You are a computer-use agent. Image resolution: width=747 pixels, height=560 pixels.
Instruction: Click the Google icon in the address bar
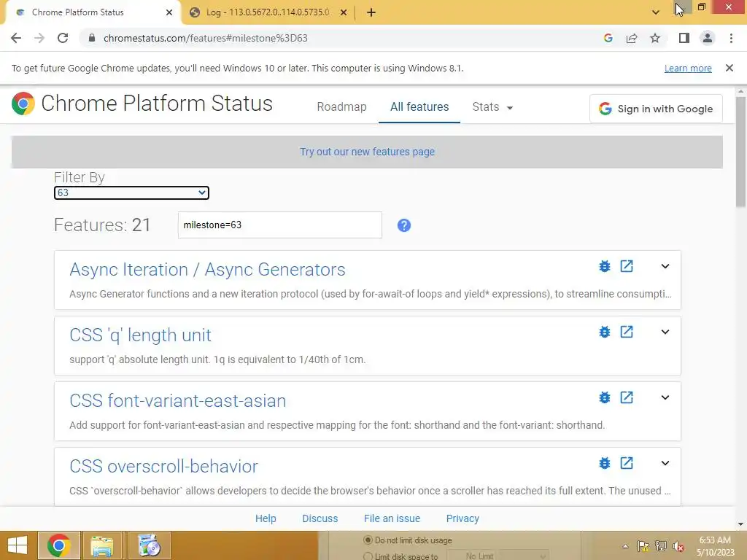608,38
